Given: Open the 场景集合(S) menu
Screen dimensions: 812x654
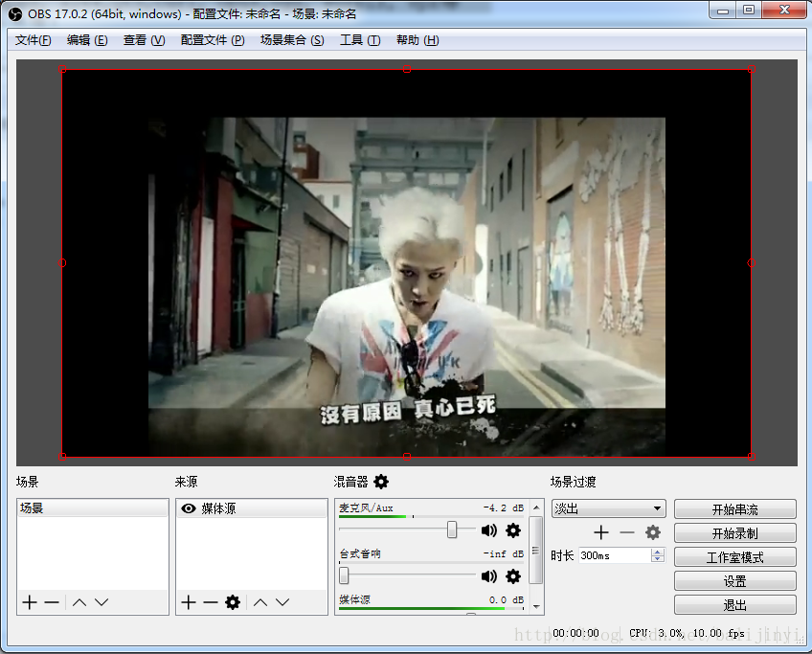Looking at the screenshot, I should point(292,40).
